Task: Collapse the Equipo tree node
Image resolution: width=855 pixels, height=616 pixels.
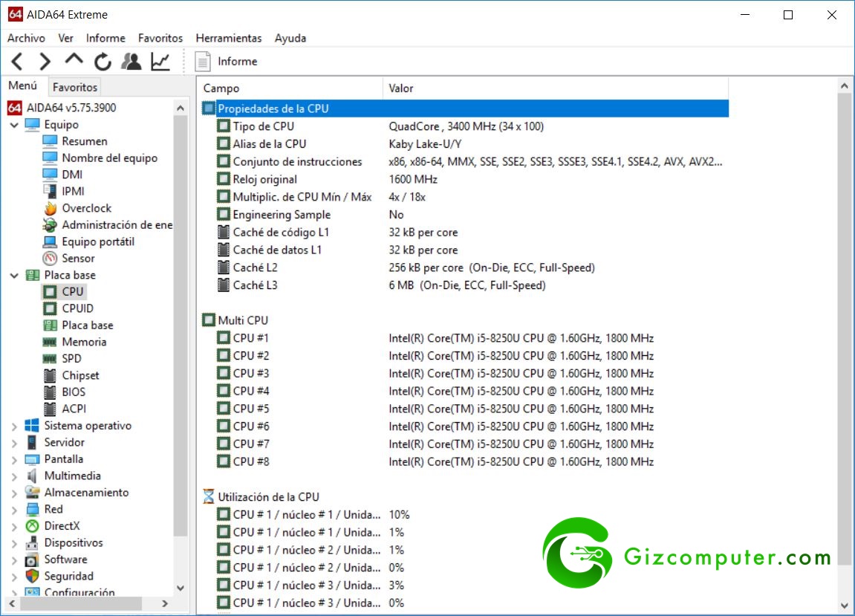Action: tap(14, 125)
